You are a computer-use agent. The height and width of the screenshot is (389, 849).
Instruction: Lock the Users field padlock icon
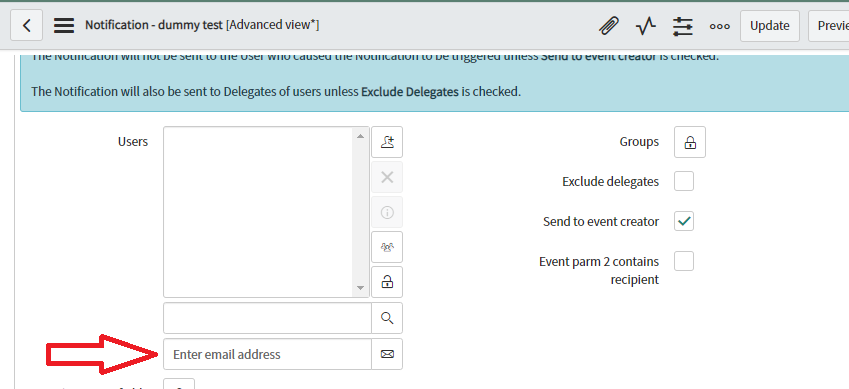(387, 282)
